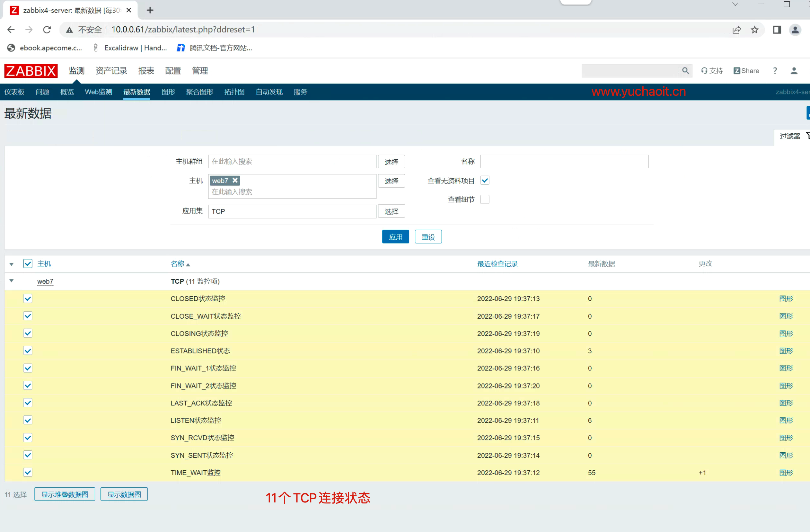Viewport: 810px width, 532px height.
Task: Click the 名称 filter input field
Action: 564,162
